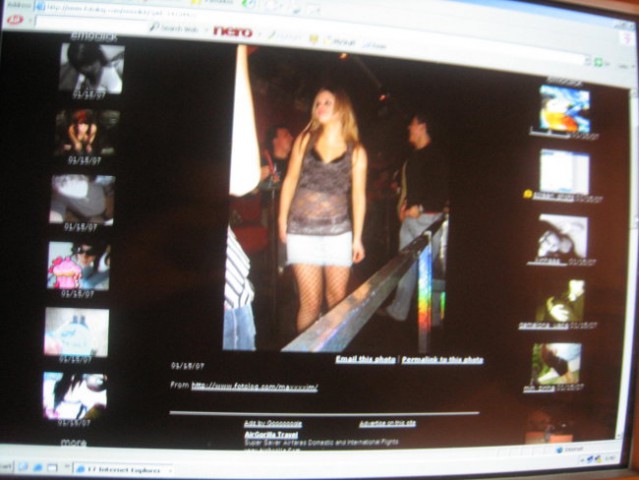Click the Search Web toolbar button
639x480 pixels.
point(174,28)
